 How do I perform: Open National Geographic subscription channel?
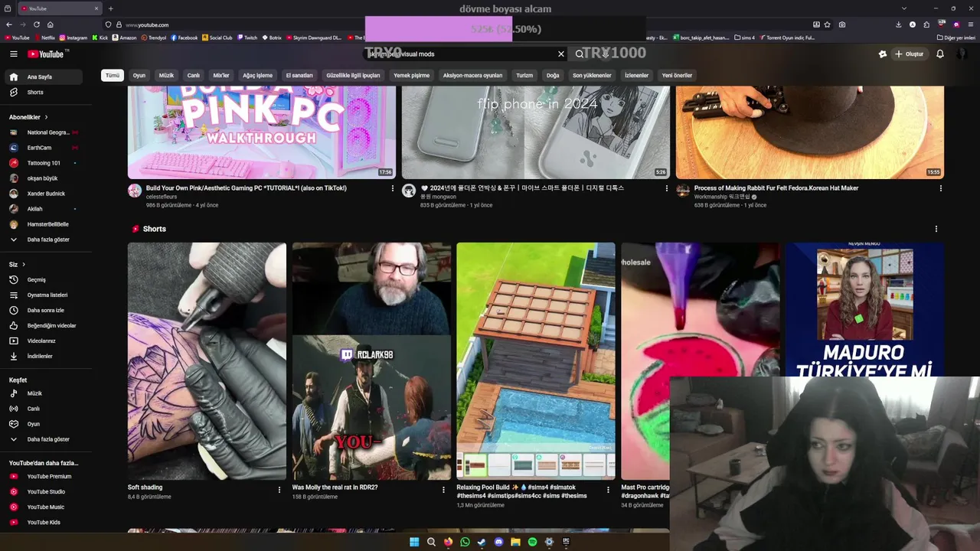point(44,132)
